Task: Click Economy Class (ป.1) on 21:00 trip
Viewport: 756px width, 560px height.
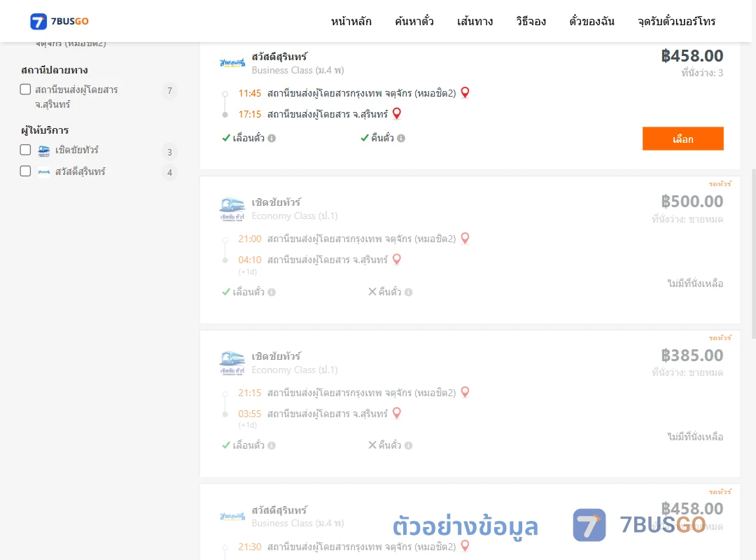Action: [295, 216]
